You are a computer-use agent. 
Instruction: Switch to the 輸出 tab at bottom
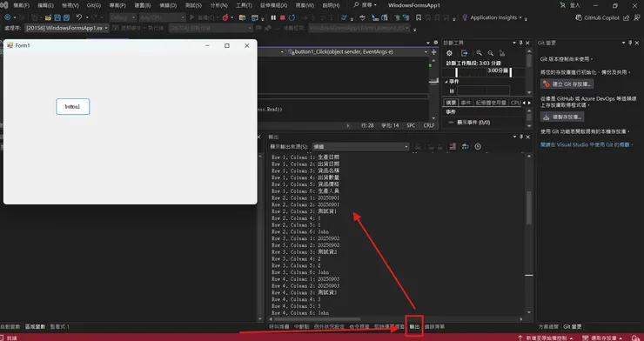(x=414, y=326)
